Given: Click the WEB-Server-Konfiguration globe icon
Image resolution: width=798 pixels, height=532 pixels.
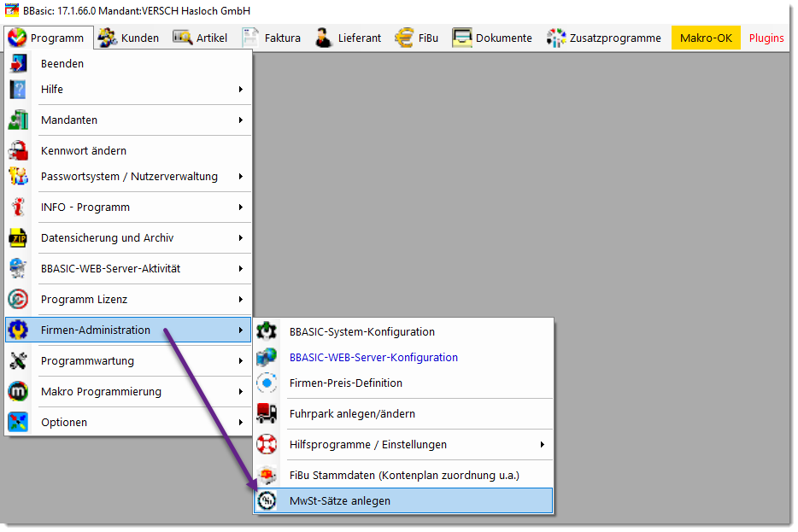Looking at the screenshot, I should point(267,357).
